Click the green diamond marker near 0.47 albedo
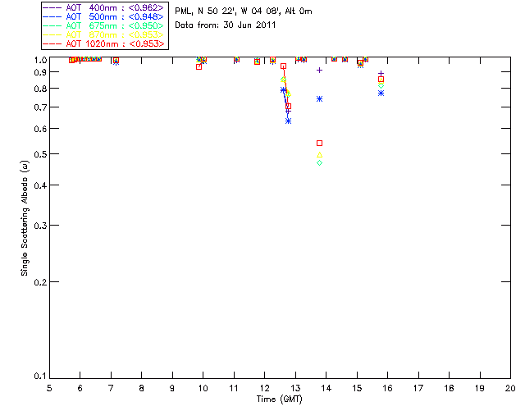Viewport: 525px width, 420px height. [x=319, y=162]
